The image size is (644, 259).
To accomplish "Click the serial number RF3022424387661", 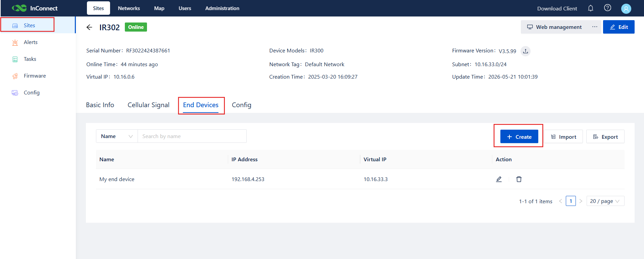I will [148, 50].
